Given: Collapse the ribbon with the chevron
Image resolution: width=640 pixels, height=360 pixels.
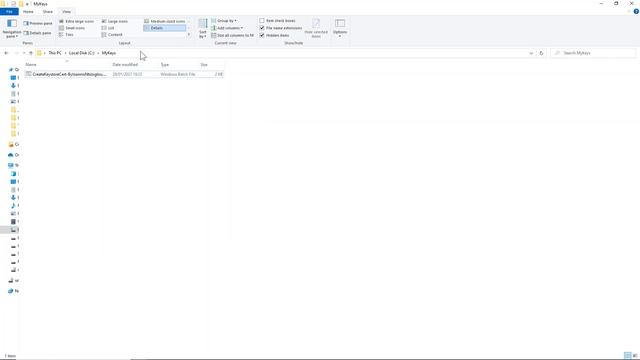Looking at the screenshot, I should click(x=629, y=11).
